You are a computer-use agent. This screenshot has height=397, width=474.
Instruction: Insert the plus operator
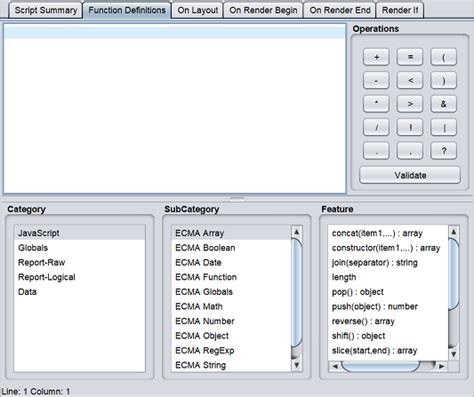(x=376, y=57)
